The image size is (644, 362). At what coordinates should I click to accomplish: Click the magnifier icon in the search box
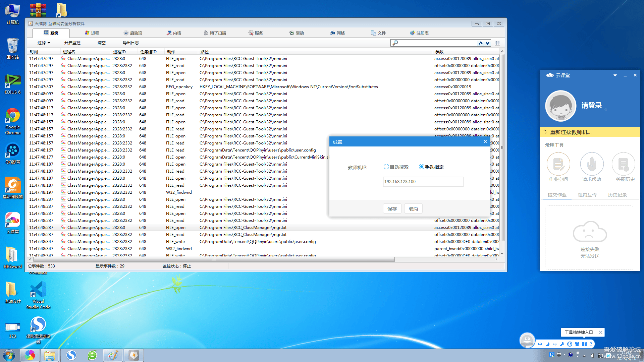click(x=395, y=43)
